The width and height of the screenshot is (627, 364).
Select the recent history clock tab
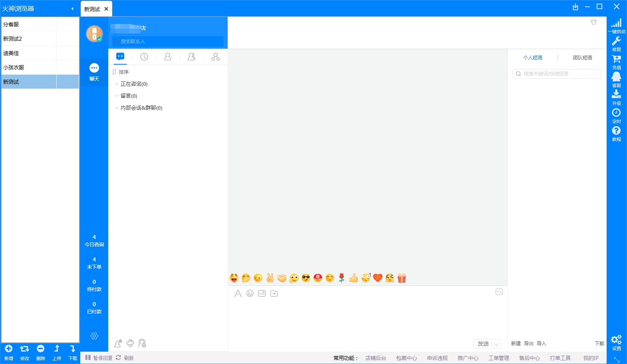tap(144, 57)
